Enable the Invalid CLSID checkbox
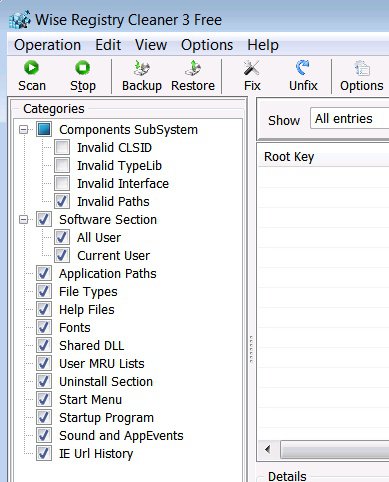The image size is (389, 482). (62, 147)
